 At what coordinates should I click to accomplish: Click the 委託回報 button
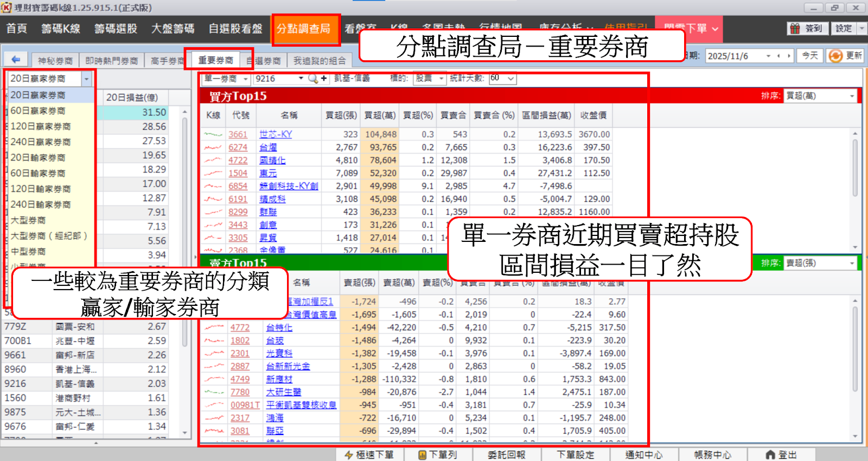click(x=507, y=455)
